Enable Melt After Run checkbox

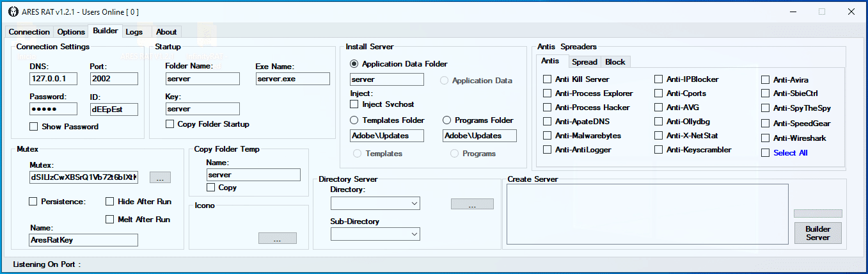click(138, 219)
